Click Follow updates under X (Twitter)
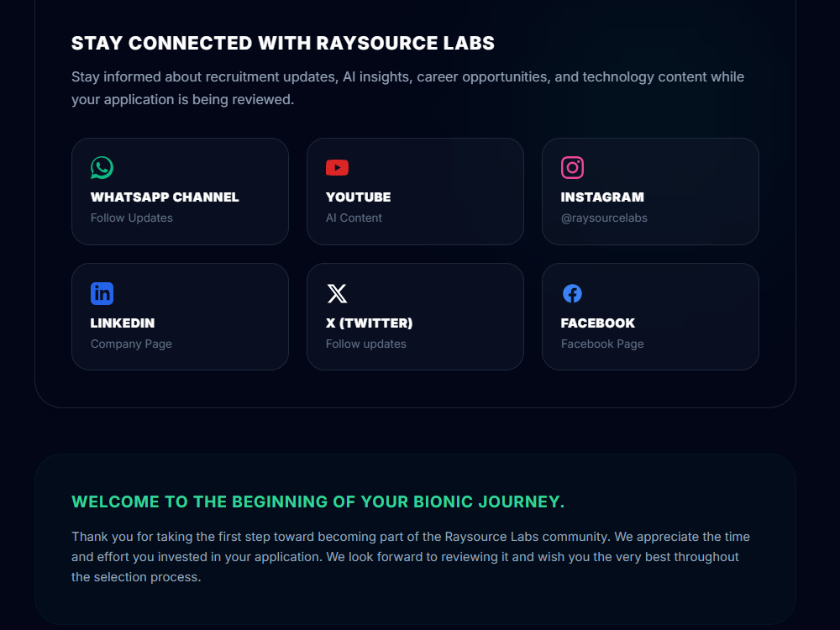 click(x=366, y=344)
